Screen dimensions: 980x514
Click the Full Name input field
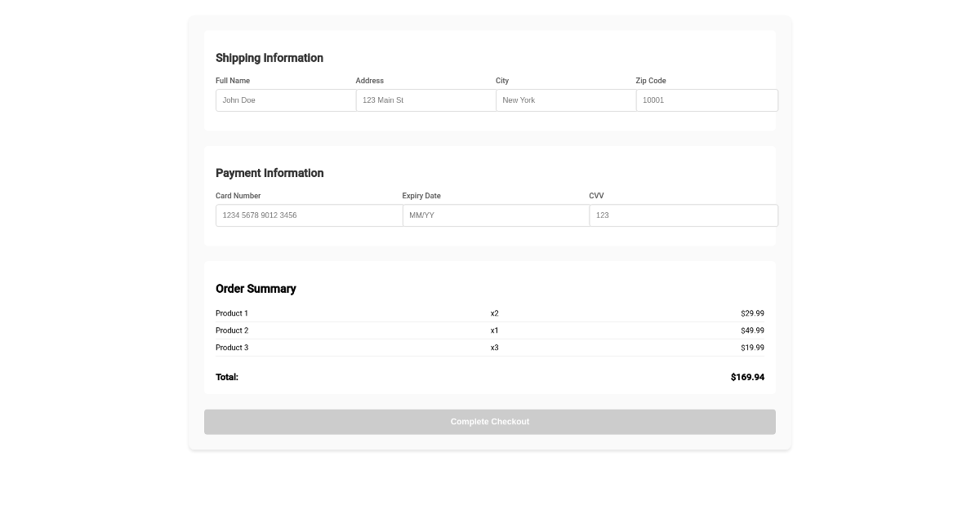point(285,100)
